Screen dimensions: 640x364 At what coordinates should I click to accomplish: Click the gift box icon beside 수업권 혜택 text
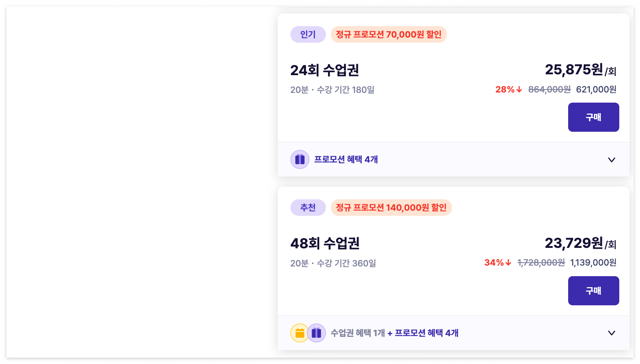coord(316,333)
